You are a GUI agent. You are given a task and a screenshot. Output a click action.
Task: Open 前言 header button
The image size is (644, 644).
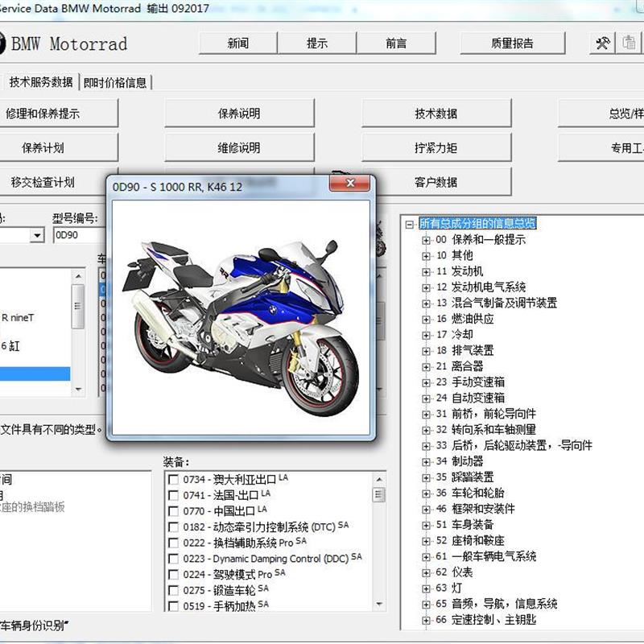tap(396, 43)
